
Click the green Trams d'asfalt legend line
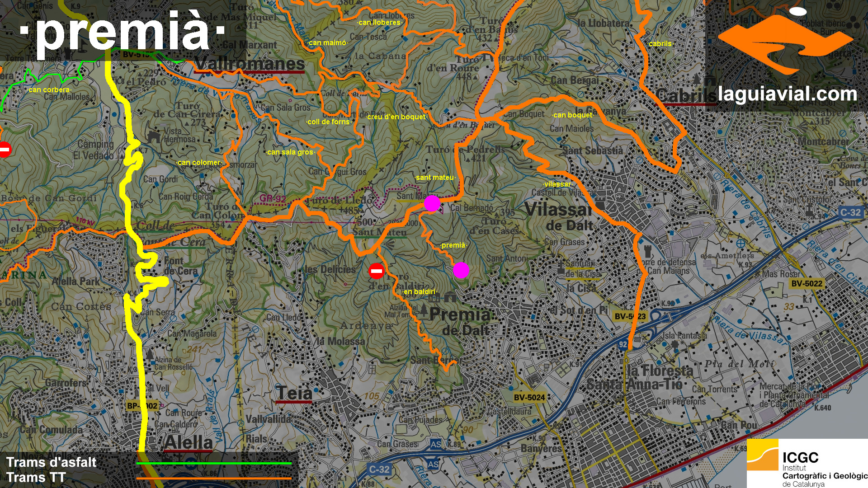click(214, 463)
